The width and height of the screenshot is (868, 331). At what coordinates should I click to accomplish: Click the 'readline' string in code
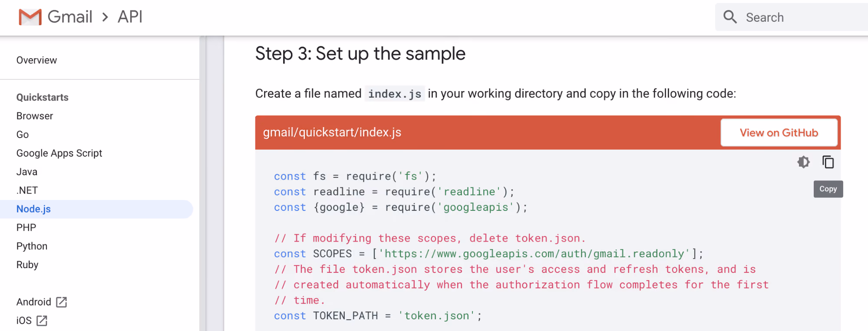pyautogui.click(x=469, y=192)
